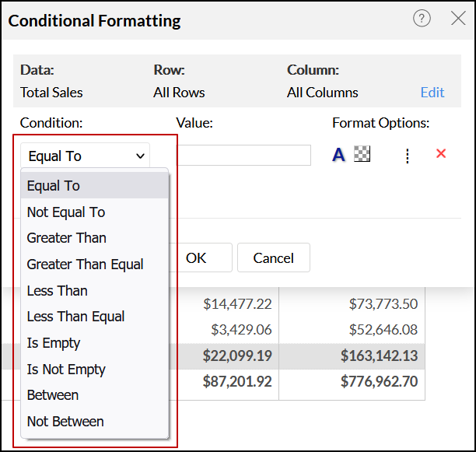476x452 pixels.
Task: Pick the Not Between condition
Action: (65, 422)
